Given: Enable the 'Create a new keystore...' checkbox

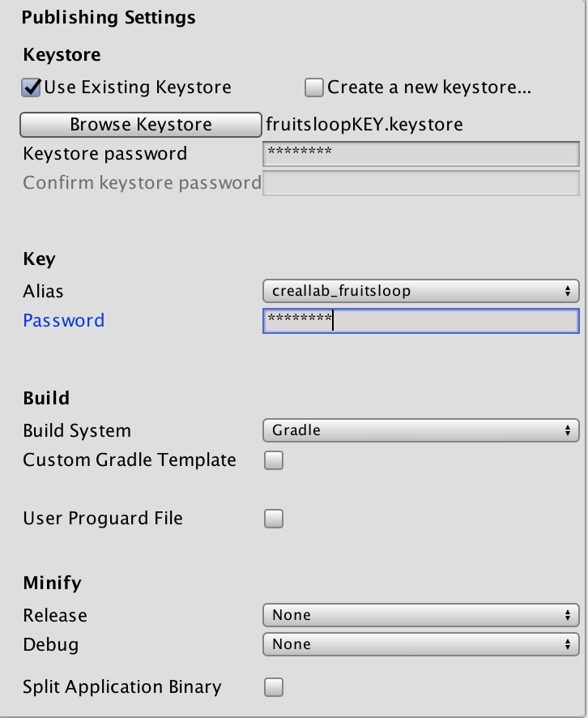Looking at the screenshot, I should pyautogui.click(x=313, y=88).
